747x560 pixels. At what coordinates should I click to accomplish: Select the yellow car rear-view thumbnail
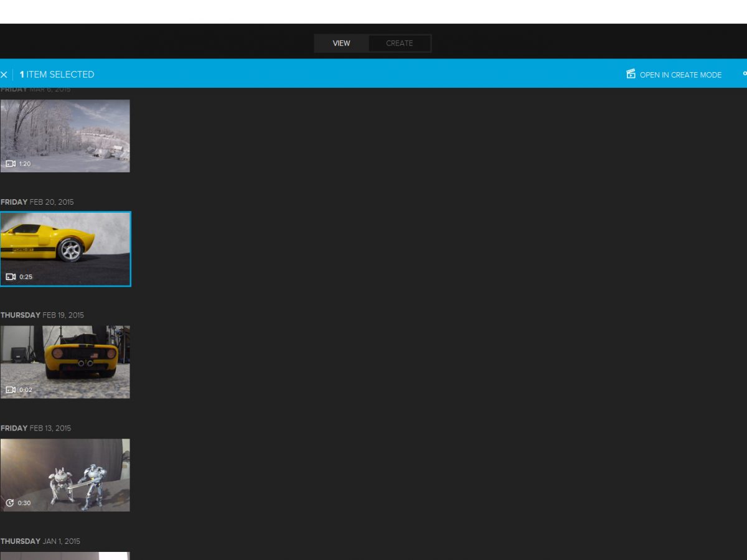pyautogui.click(x=65, y=362)
